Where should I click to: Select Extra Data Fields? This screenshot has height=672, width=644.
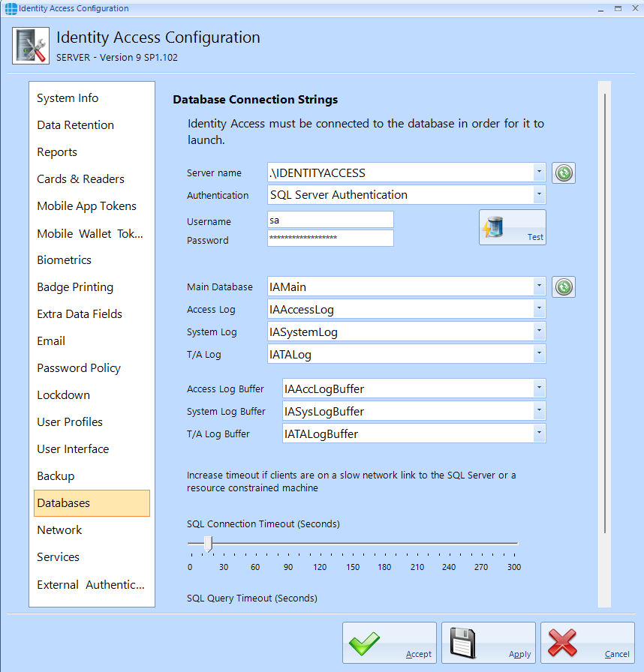92,314
